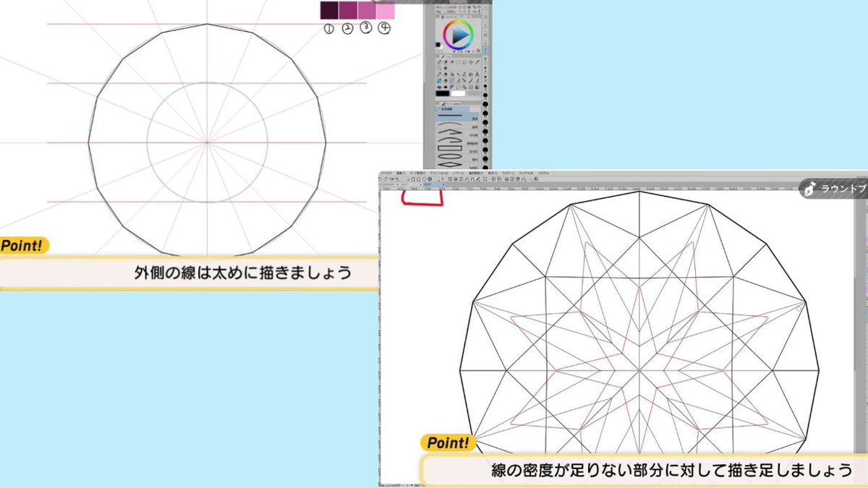Open the フィルター menu
The height and width of the screenshot is (488, 868).
tap(508, 174)
